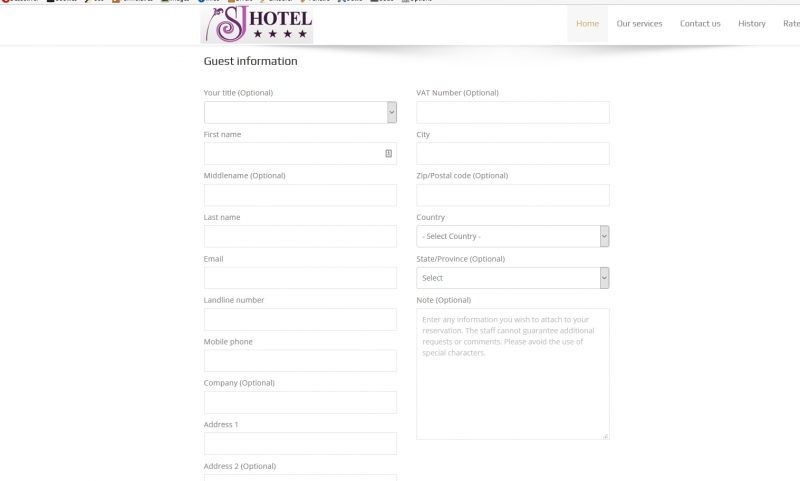
Task: Focus the Mobile phone input
Action: 300,361
